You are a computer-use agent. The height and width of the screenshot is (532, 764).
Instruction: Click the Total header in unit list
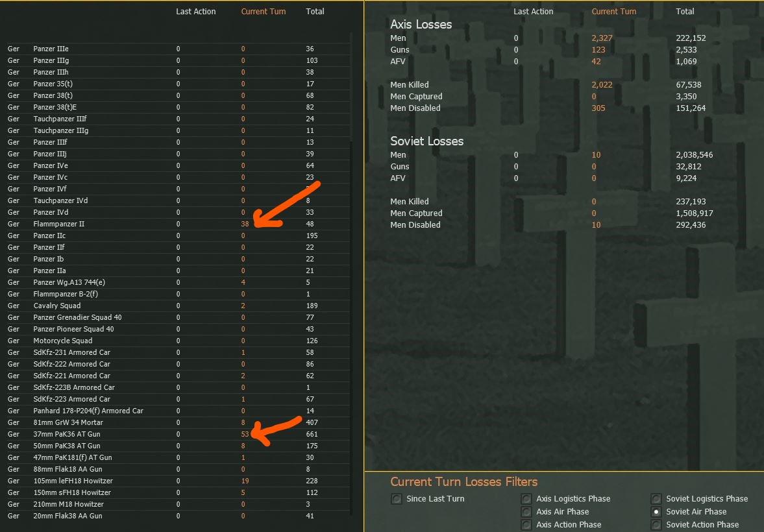[x=315, y=11]
